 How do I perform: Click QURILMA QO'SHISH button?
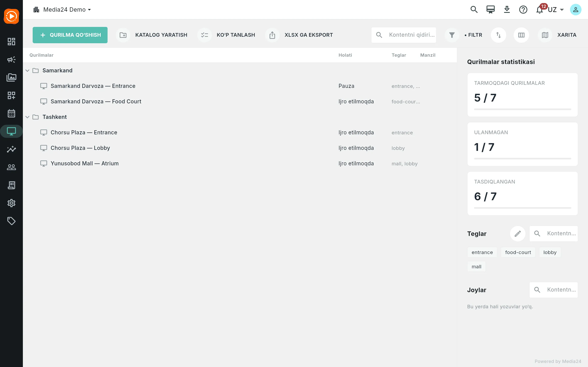pyautogui.click(x=70, y=35)
